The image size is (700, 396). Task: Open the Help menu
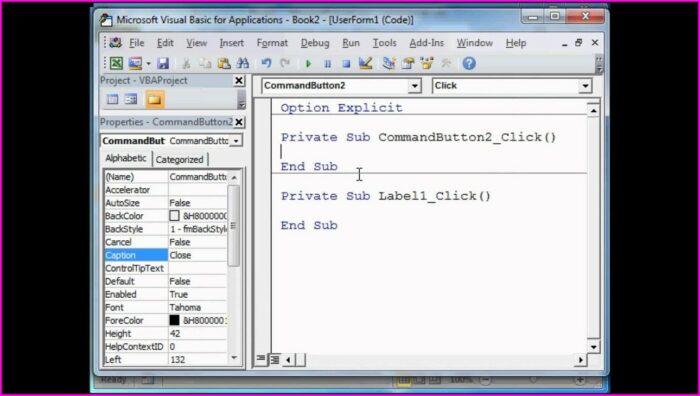click(x=516, y=43)
